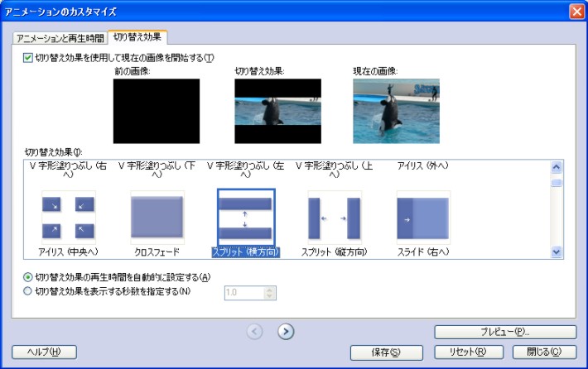Click the リセット button

pyautogui.click(x=469, y=352)
